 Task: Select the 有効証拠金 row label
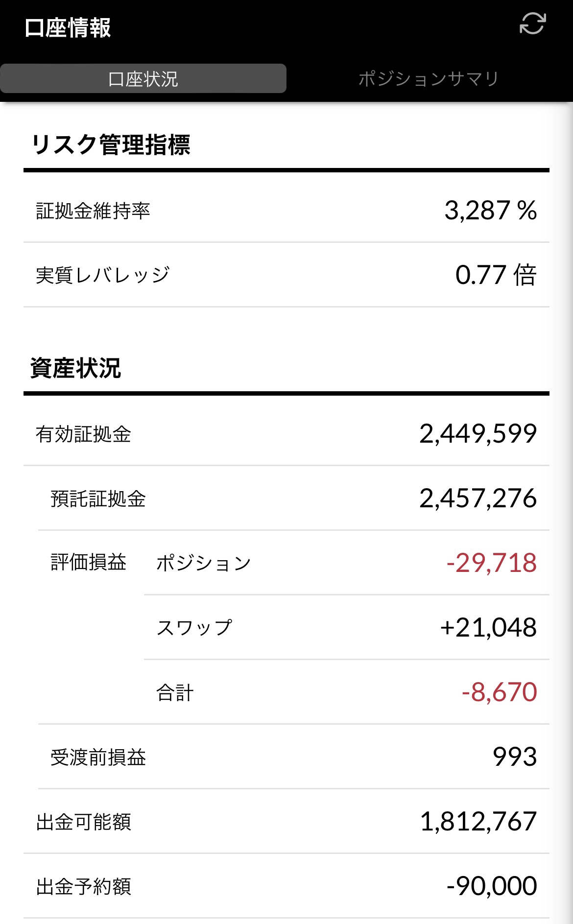coord(83,434)
